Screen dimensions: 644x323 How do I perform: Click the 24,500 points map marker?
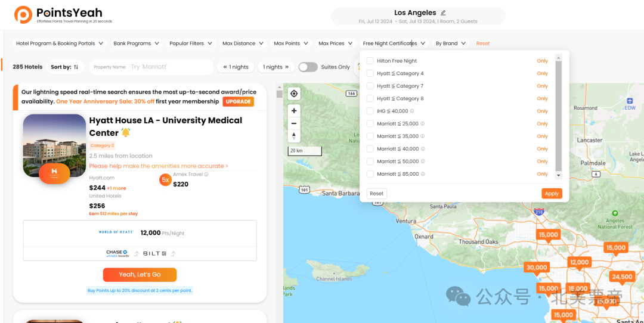pos(622,277)
